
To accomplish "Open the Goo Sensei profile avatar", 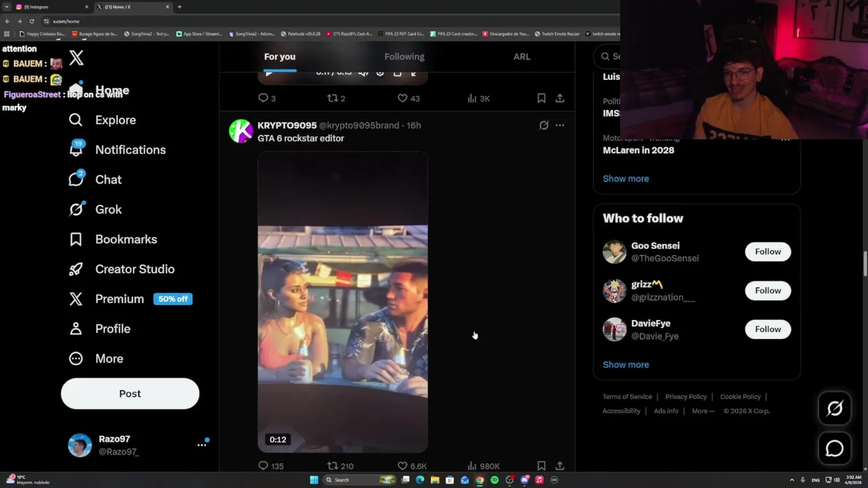I will (x=614, y=251).
